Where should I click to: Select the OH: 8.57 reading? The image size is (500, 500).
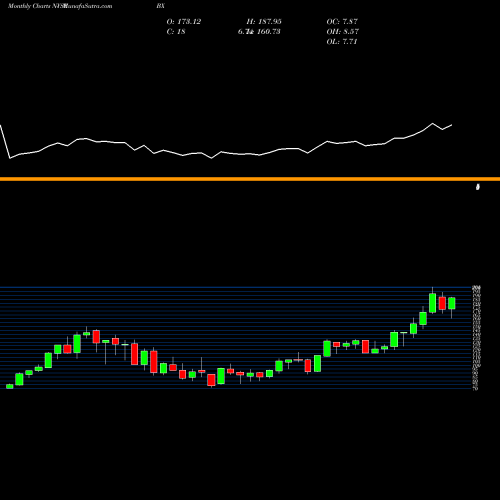[x=342, y=31]
